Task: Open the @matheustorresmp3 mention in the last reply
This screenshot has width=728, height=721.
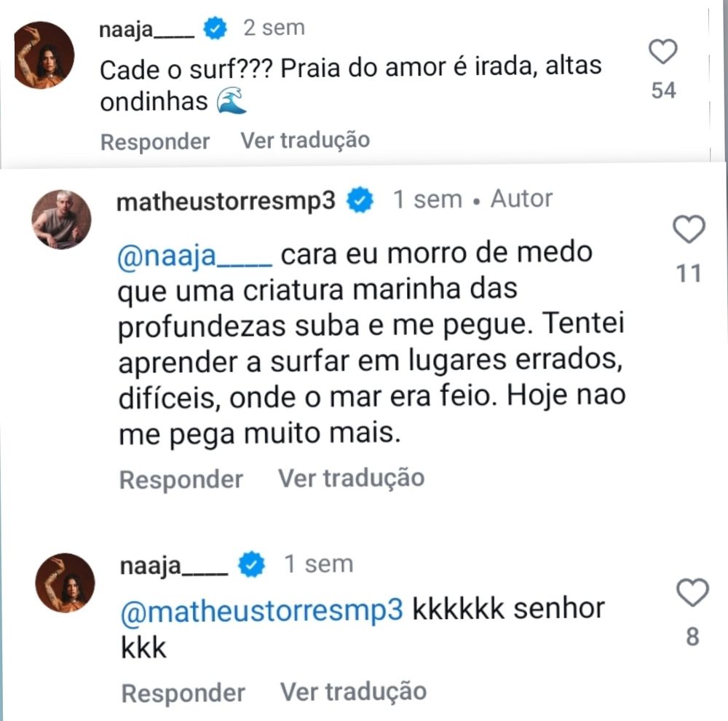Action: click(x=262, y=610)
